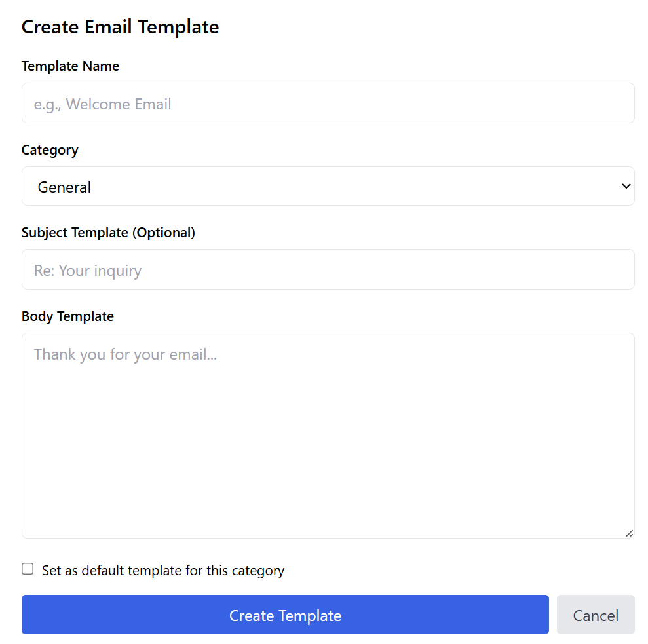648x644 pixels.
Task: Click the 'Thank you for your email...' placeholder
Action: coord(125,354)
